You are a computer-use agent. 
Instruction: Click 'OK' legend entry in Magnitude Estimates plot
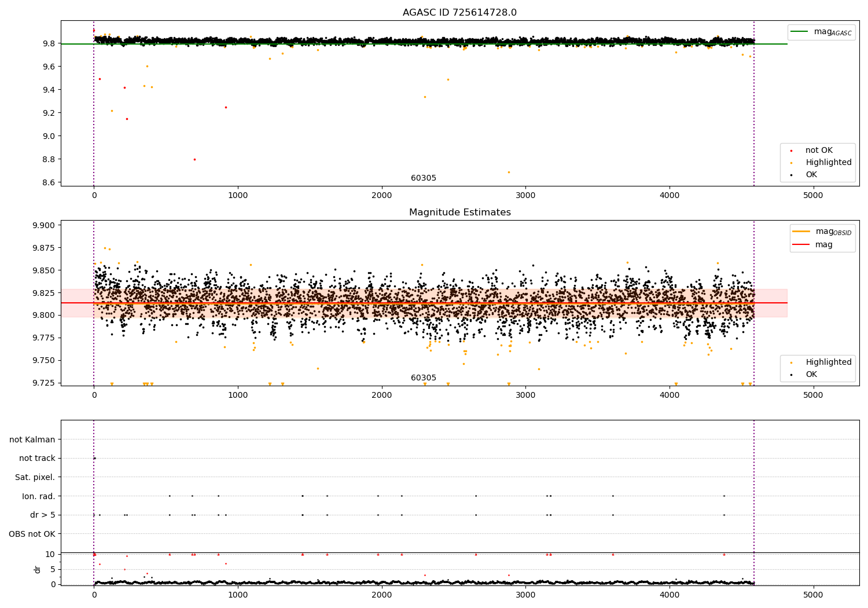811,375
